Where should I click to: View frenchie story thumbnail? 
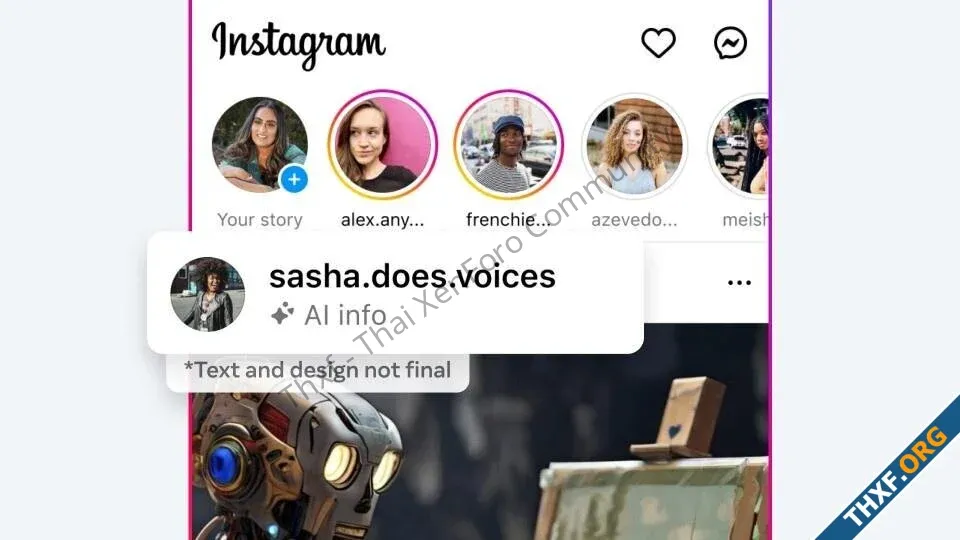click(509, 145)
